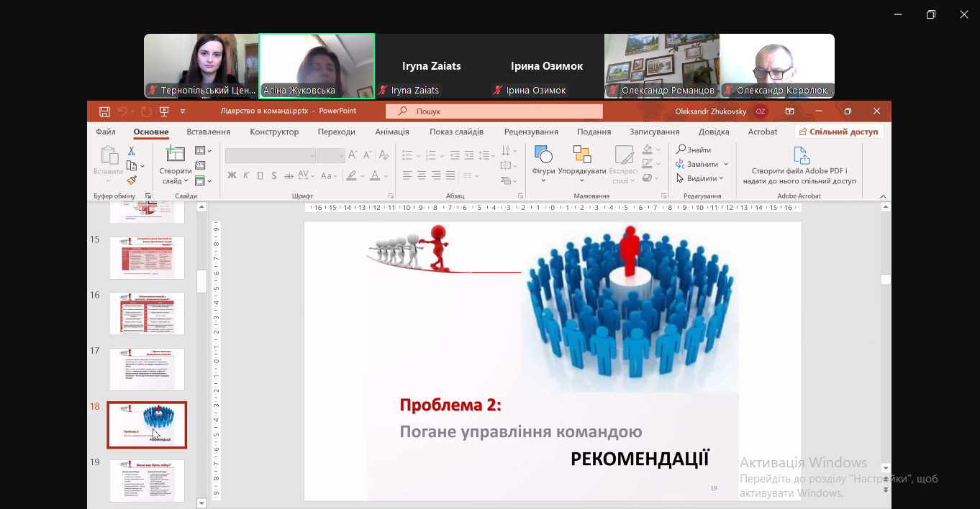Align text to the right
Image resolution: width=980 pixels, height=509 pixels.
(436, 175)
